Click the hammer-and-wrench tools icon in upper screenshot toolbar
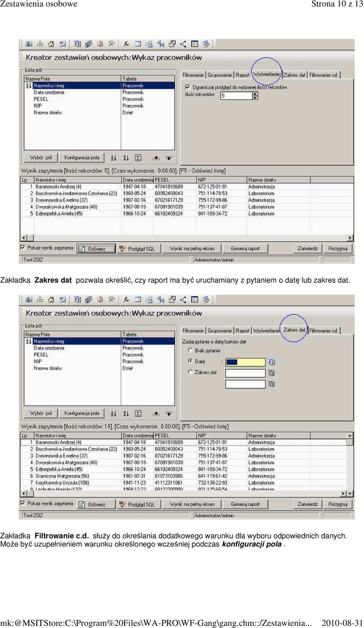Image resolution: width=364 pixels, height=628 pixels. [111, 44]
